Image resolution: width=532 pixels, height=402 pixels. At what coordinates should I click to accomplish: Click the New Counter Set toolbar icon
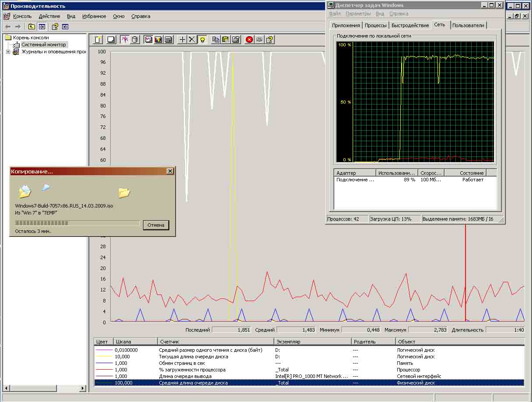[98, 40]
